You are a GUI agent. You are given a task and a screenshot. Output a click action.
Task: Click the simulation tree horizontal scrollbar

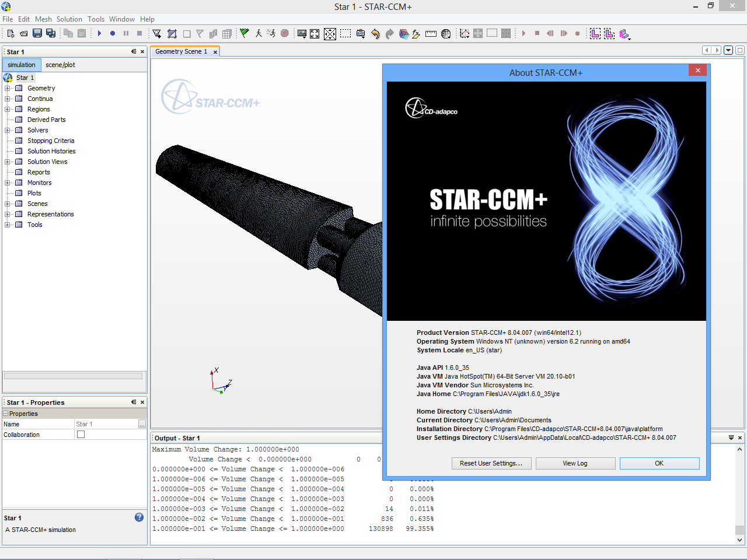click(74, 376)
